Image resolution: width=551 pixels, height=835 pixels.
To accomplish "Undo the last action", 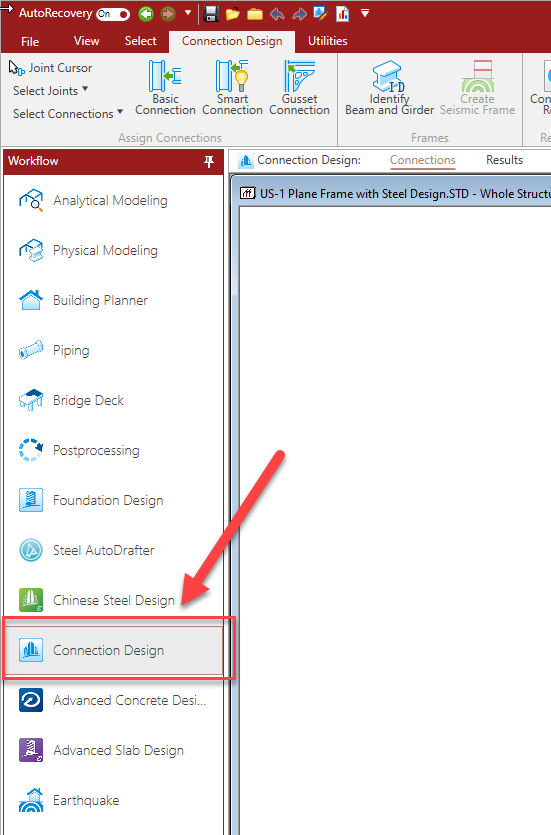I will pyautogui.click(x=277, y=14).
